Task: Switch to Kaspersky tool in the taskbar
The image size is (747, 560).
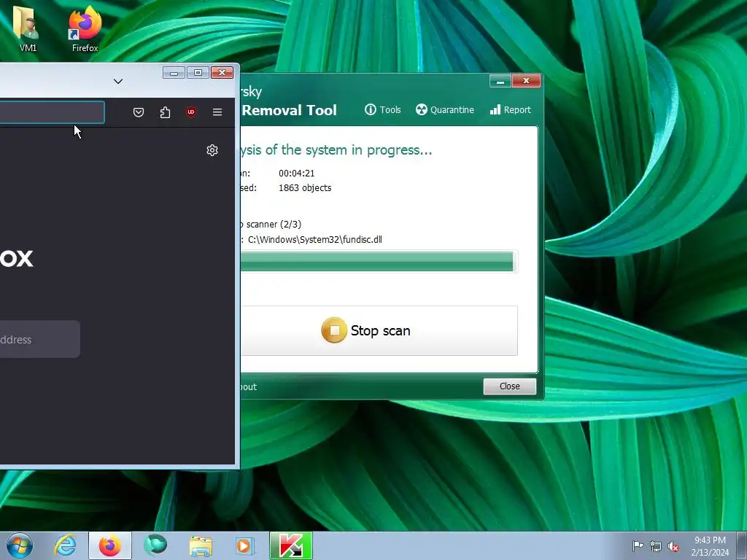Action: point(291,545)
